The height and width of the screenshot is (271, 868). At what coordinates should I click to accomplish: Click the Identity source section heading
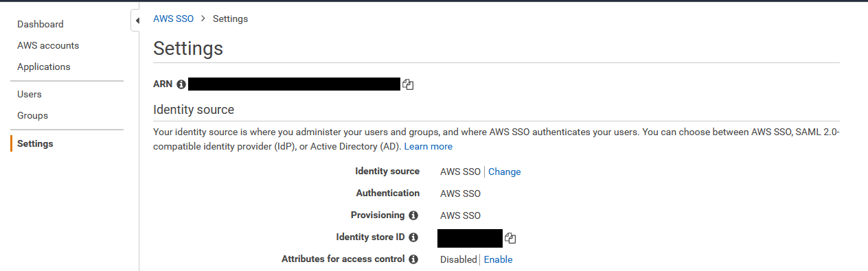(x=194, y=110)
